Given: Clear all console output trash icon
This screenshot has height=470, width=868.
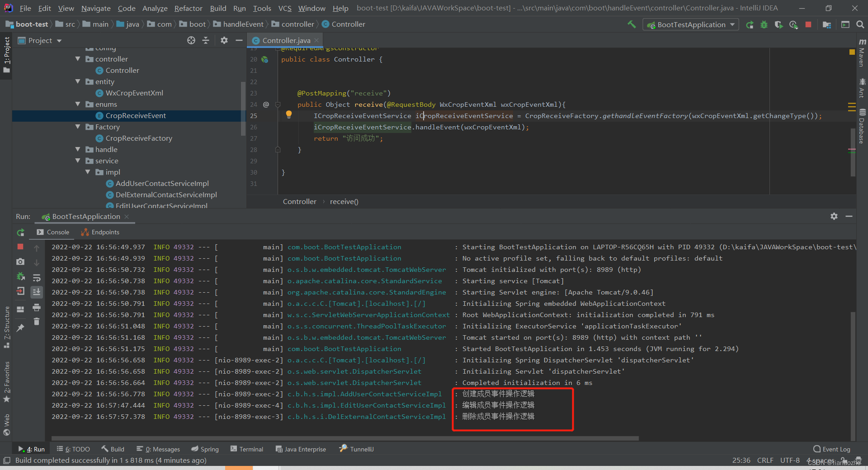Looking at the screenshot, I should pos(37,322).
